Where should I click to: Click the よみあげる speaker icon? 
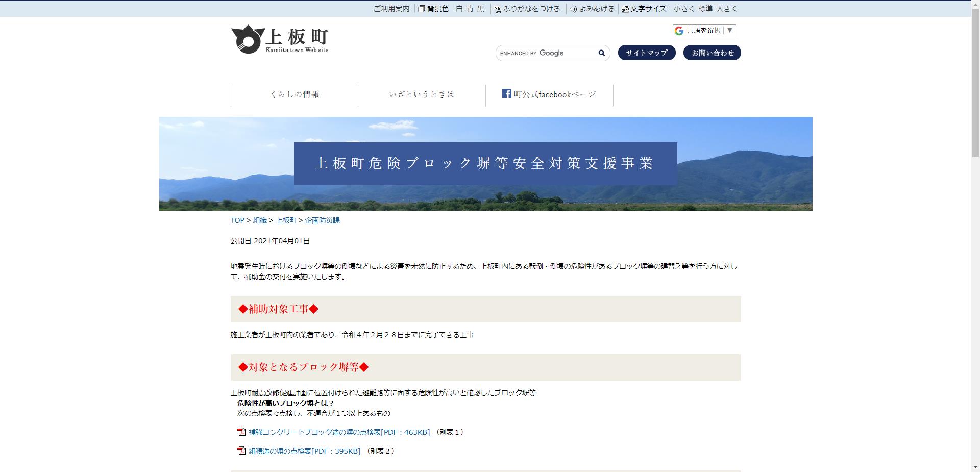coord(573,9)
